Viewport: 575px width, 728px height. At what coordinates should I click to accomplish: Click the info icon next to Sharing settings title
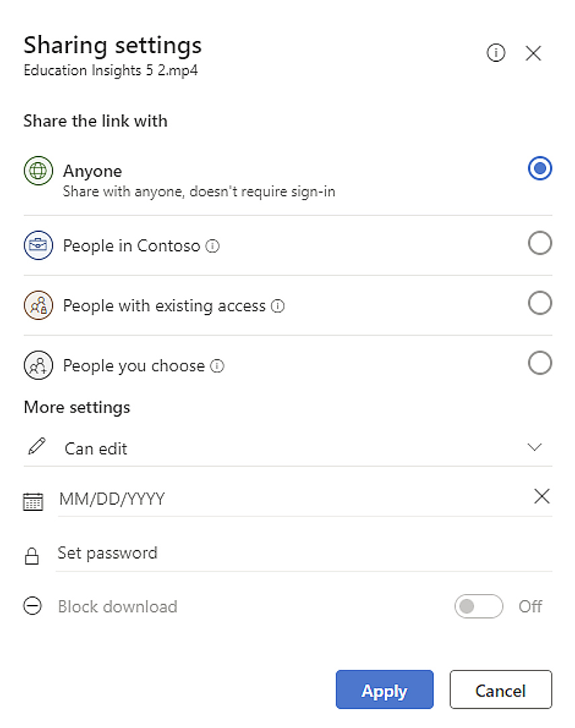click(x=496, y=53)
